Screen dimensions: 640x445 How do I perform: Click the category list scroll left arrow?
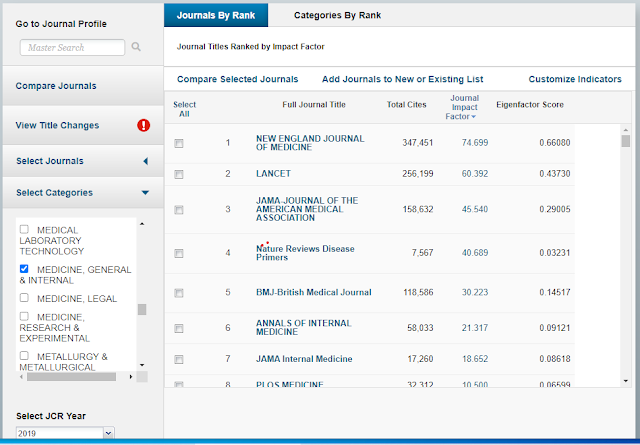pos(22,377)
